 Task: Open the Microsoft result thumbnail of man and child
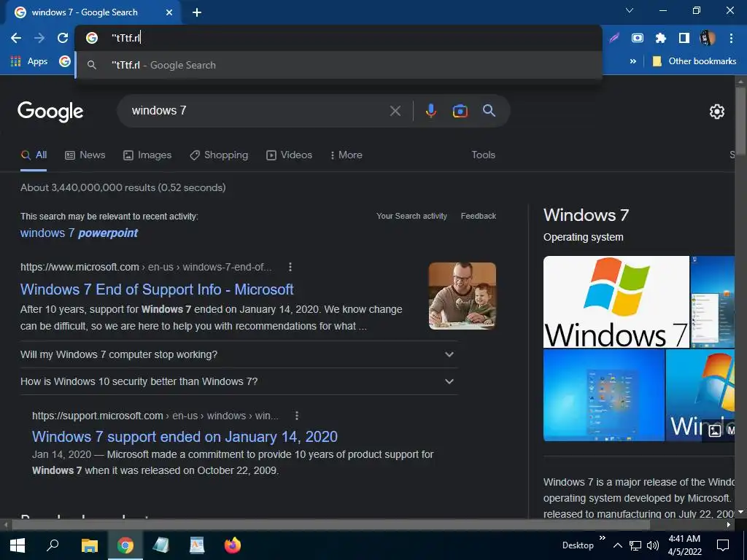462,296
